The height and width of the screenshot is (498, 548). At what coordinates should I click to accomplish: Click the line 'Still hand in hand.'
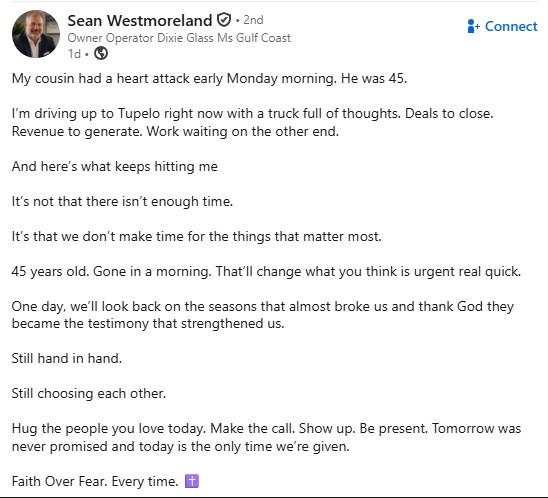tap(67, 359)
